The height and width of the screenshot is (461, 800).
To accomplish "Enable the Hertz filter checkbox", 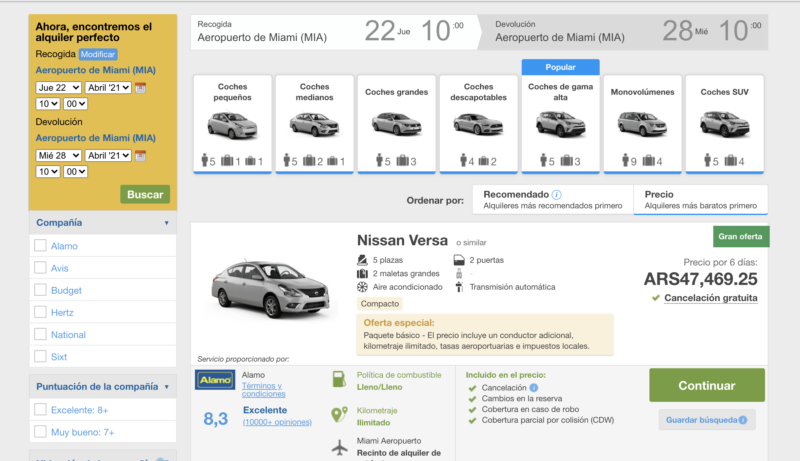I will pyautogui.click(x=40, y=312).
